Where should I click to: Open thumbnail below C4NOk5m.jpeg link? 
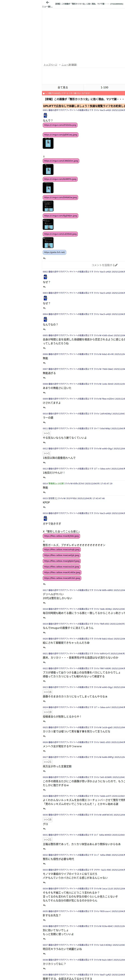click(x=48, y=170)
